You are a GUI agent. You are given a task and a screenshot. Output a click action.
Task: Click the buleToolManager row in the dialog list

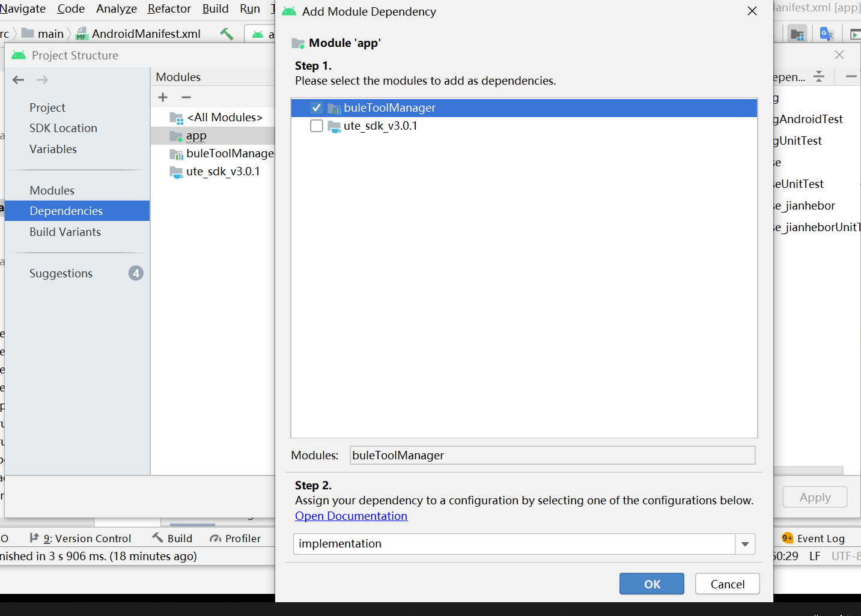524,108
